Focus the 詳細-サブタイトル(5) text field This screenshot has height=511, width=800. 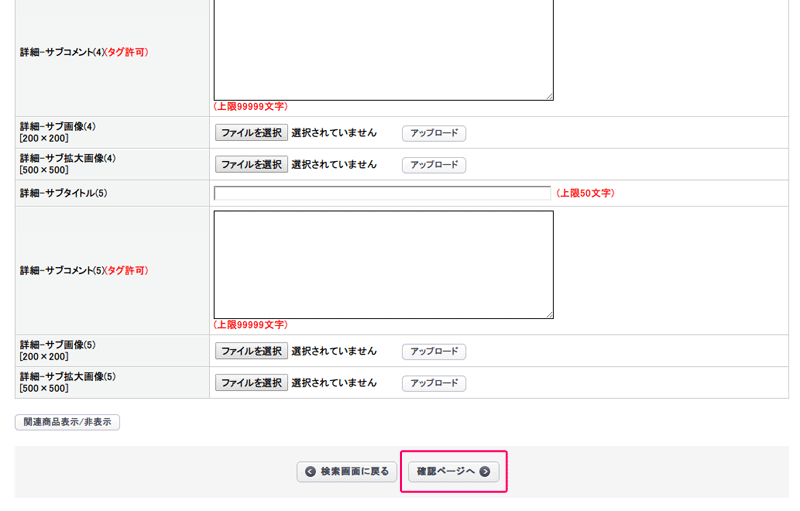(x=382, y=193)
